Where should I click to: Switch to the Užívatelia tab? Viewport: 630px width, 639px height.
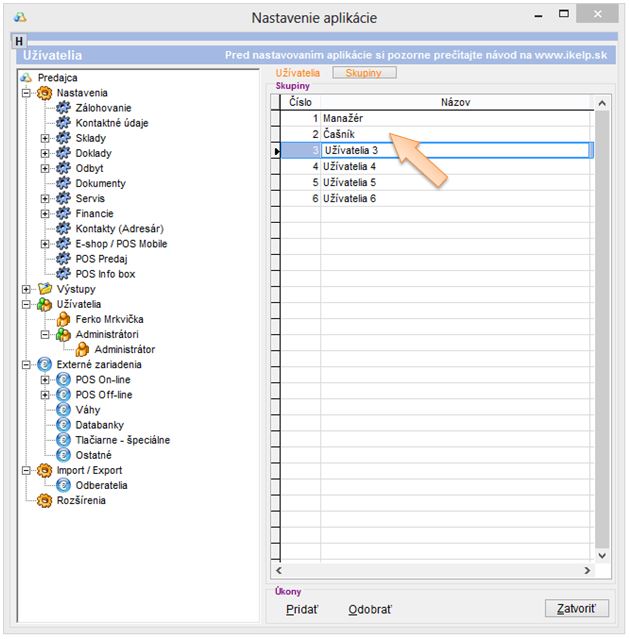[x=297, y=73]
